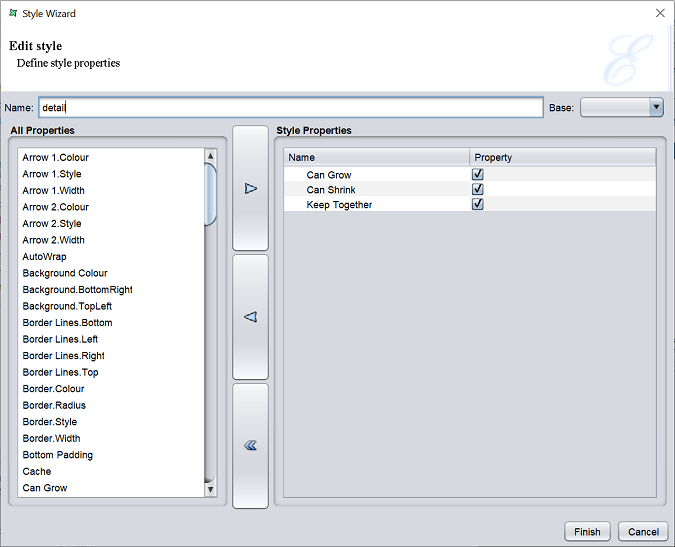Select Arrow 1.Style from the list
This screenshot has height=547, width=675.
click(52, 174)
